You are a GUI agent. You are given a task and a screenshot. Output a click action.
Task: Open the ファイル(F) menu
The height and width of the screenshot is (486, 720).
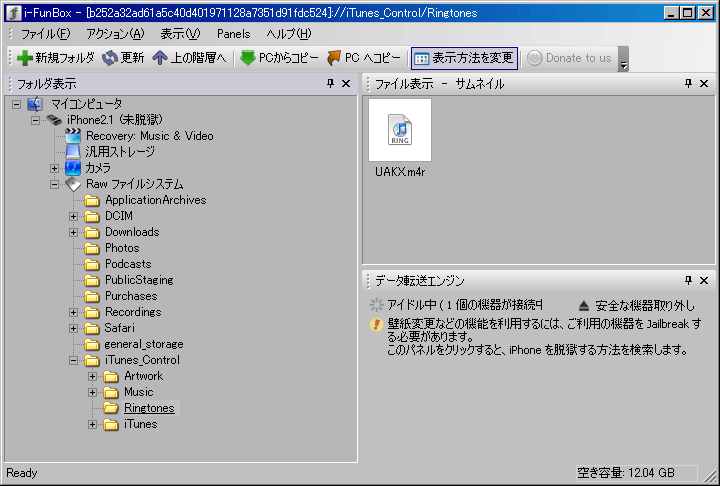tap(45, 34)
